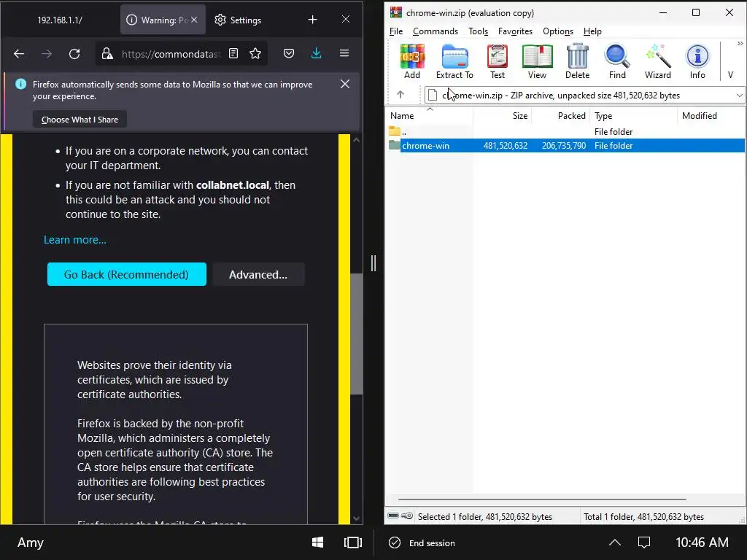Open the Firefox downloads panel
Viewport: 747px width, 560px height.
[317, 53]
